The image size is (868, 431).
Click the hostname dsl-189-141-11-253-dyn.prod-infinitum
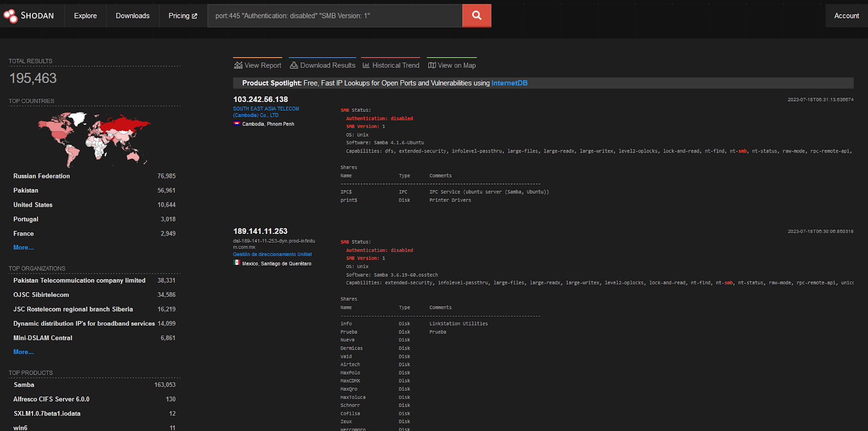(274, 244)
